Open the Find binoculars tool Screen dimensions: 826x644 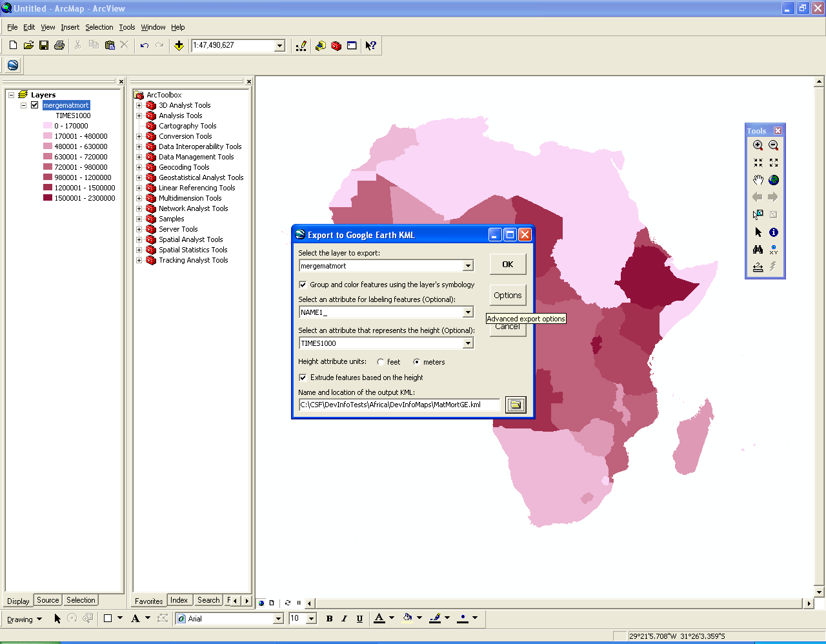[758, 250]
